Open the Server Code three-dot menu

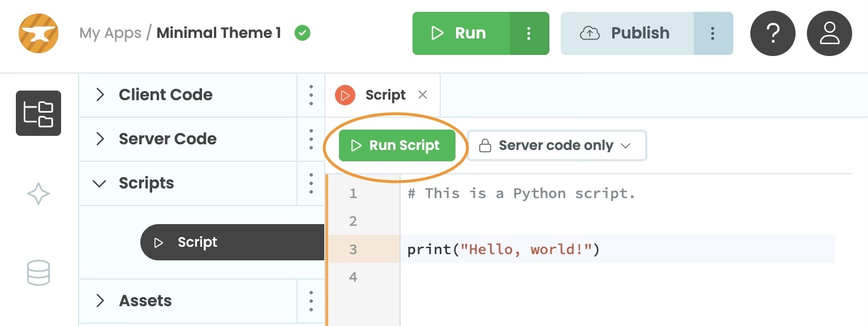tap(311, 139)
